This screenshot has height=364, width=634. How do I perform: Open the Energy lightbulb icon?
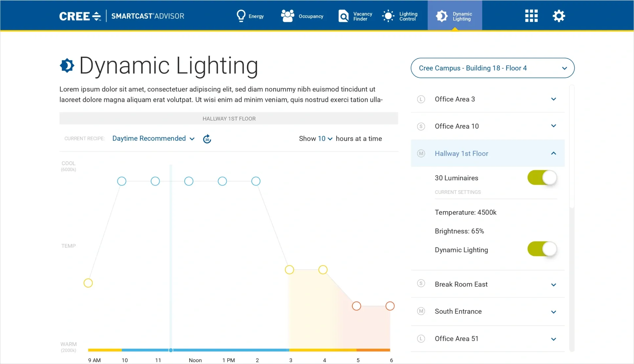coord(241,15)
